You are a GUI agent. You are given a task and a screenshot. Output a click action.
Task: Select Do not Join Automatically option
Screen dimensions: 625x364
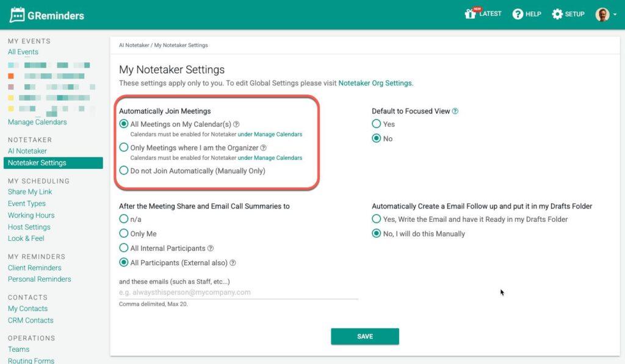click(x=124, y=171)
